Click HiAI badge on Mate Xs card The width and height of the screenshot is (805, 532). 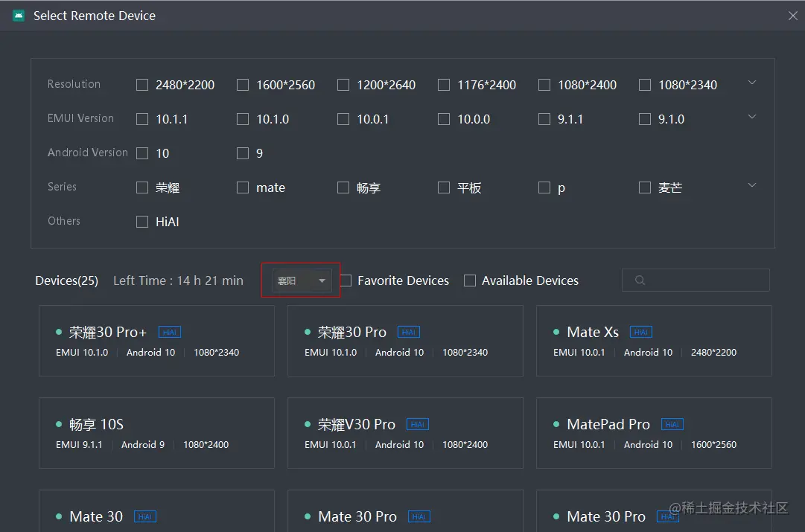pyautogui.click(x=640, y=333)
